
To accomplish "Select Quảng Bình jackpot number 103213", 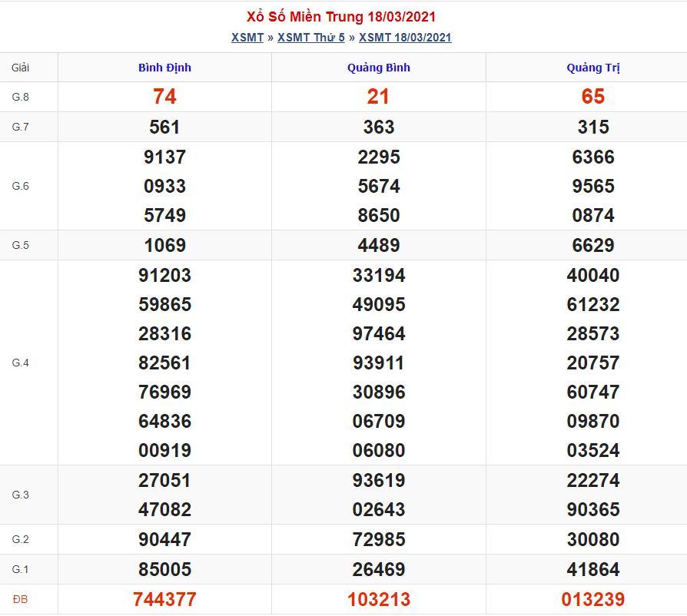I will click(379, 599).
